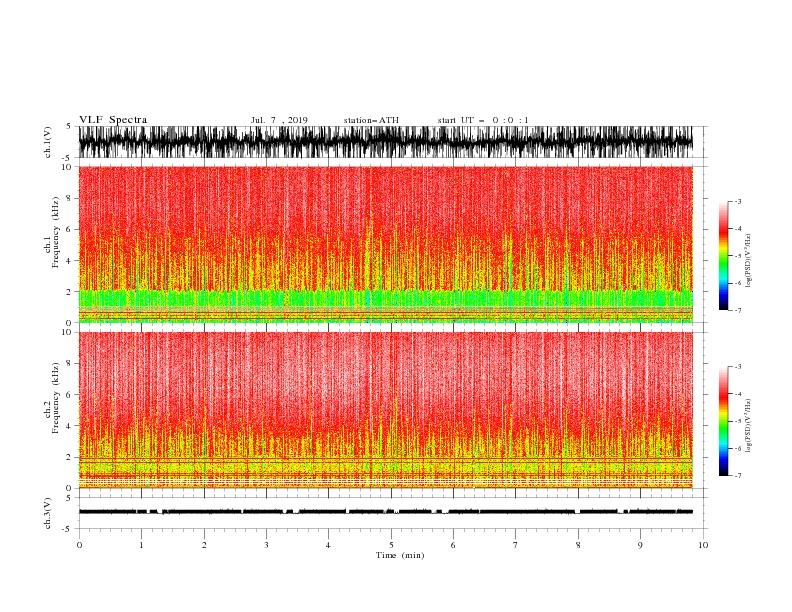Image resolution: width=792 pixels, height=612 pixels.
Task: Click inside the ch.2 frequency spectrogram
Action: pos(386,410)
